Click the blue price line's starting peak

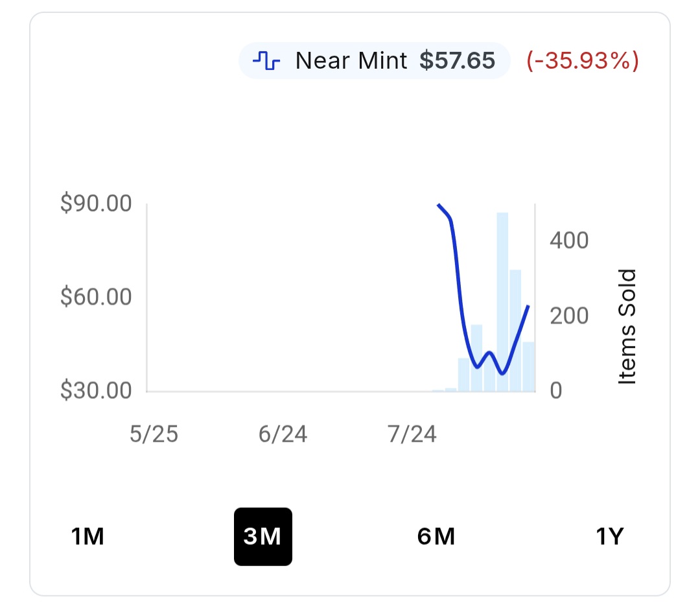(438, 205)
